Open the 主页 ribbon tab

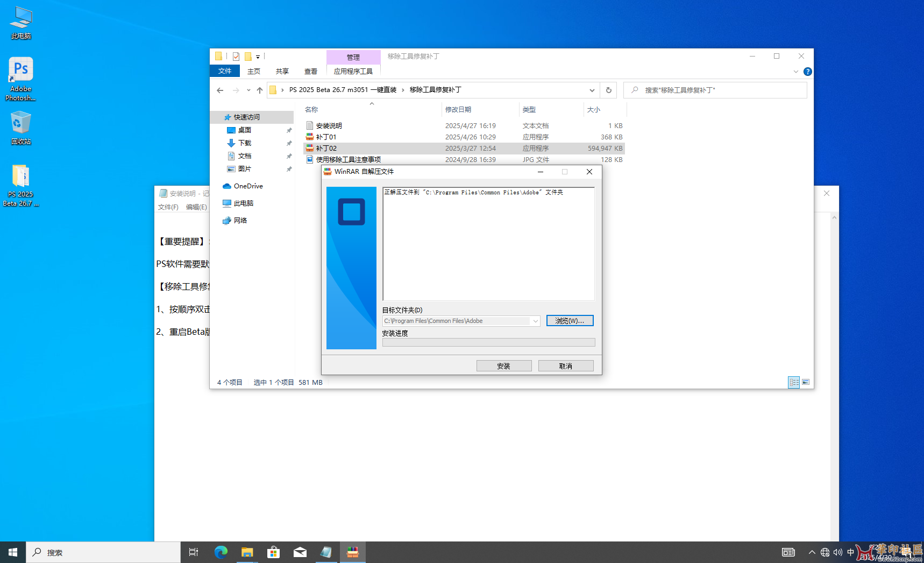pyautogui.click(x=254, y=71)
